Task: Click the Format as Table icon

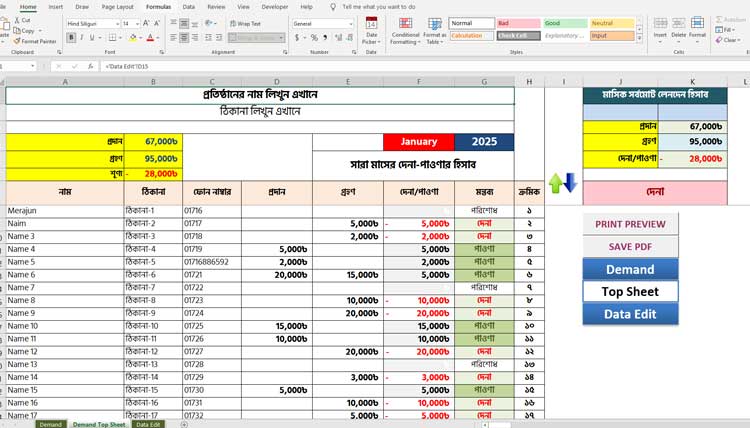Action: tap(434, 32)
